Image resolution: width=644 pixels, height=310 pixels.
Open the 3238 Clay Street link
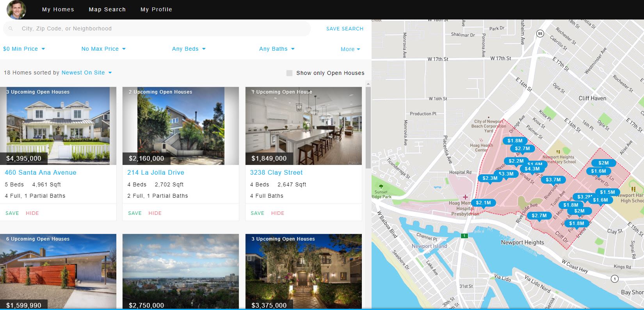(x=276, y=172)
